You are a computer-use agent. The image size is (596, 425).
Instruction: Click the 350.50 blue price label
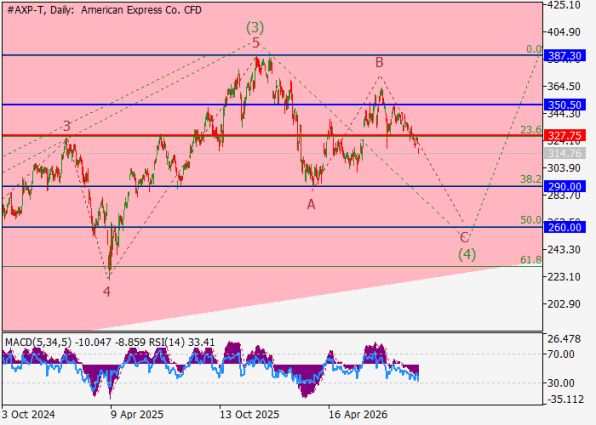coord(564,105)
